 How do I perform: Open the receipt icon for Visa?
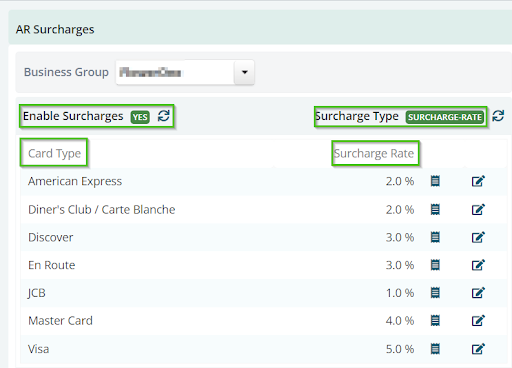[x=435, y=349]
